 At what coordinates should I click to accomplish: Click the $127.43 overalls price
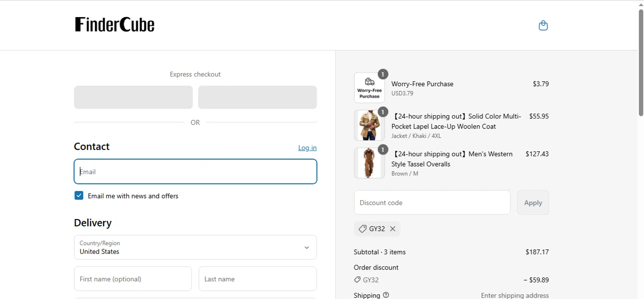coord(537,154)
